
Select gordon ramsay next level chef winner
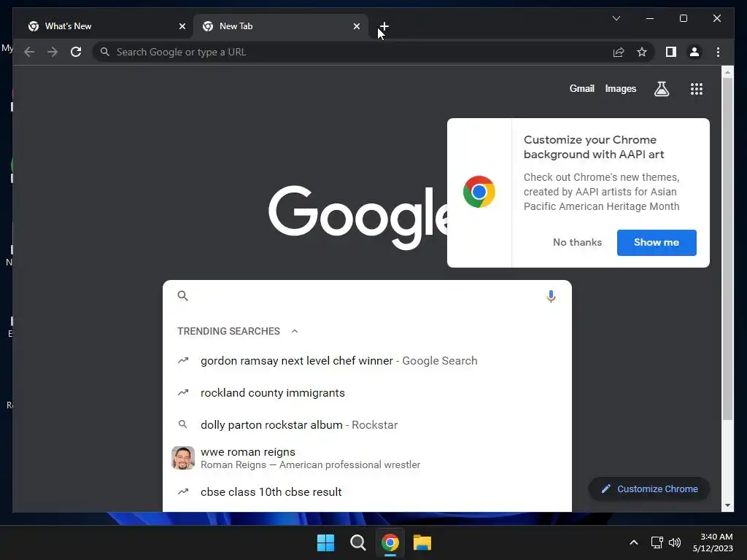click(367, 360)
